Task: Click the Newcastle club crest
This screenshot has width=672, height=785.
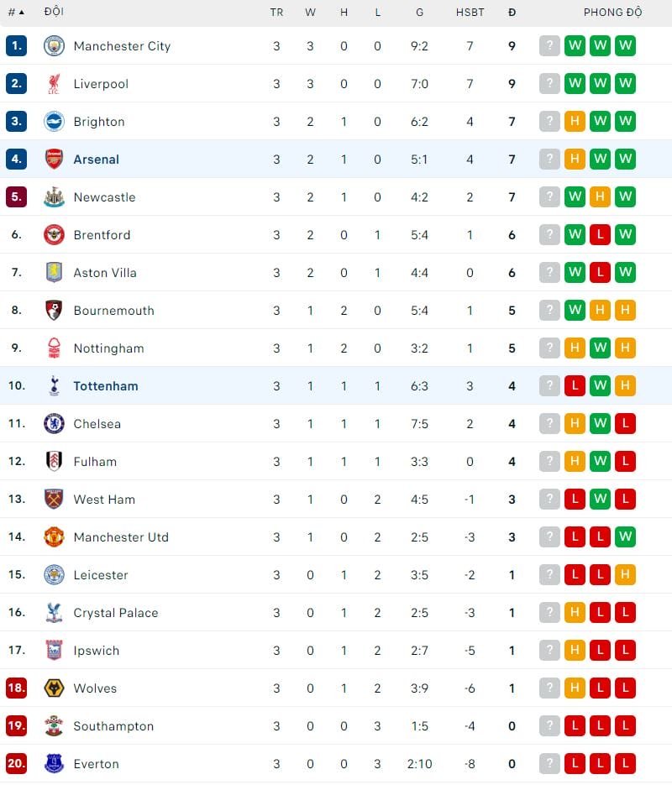Action: point(54,197)
